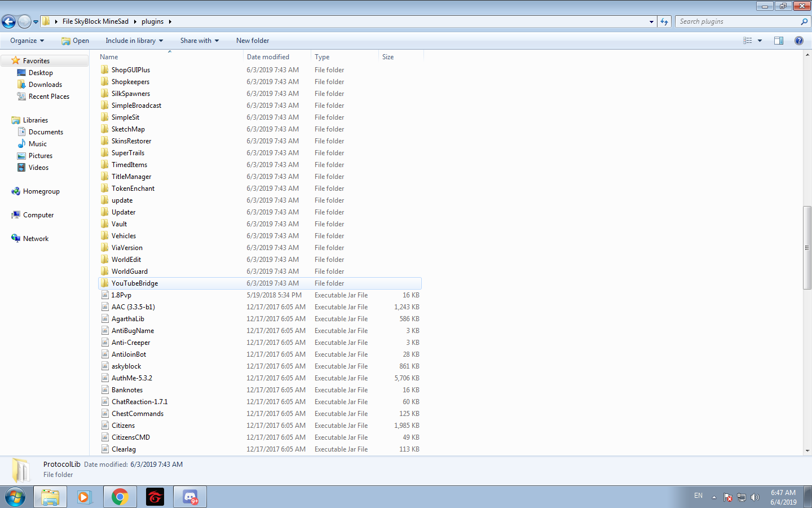Open the Pictures library
The height and width of the screenshot is (508, 812).
[41, 156]
